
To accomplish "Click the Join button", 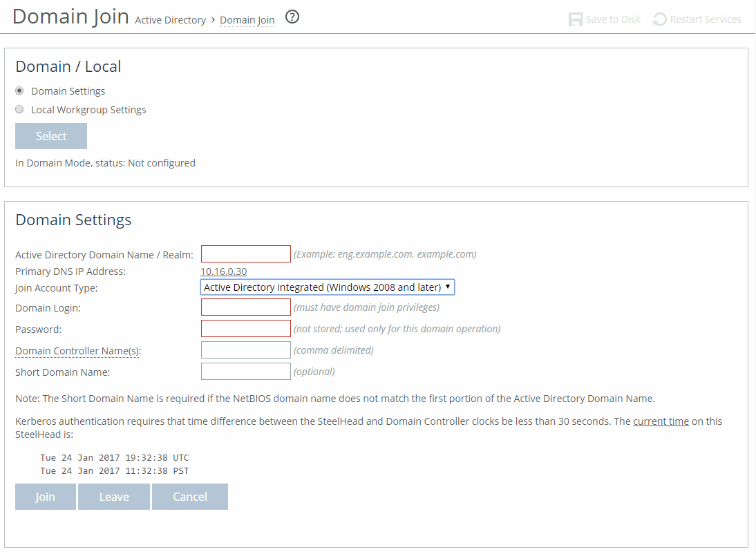I will pos(45,496).
